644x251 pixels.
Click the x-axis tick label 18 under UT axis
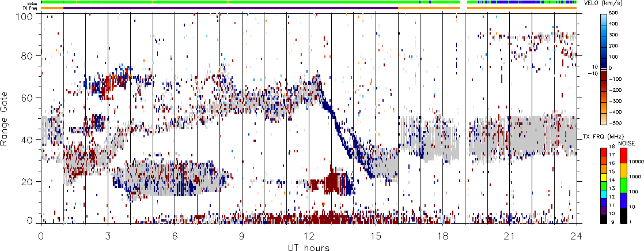coord(442,236)
